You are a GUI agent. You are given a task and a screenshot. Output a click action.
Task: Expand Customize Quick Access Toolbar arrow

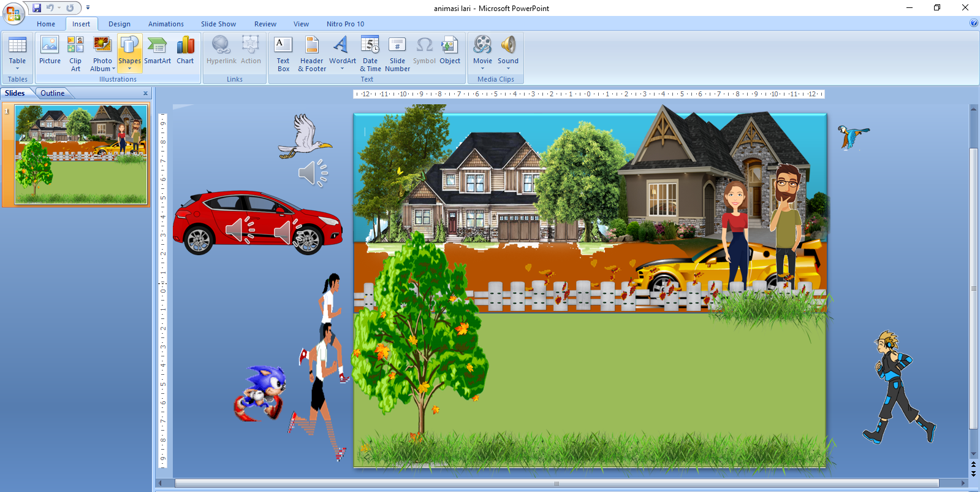coord(88,8)
